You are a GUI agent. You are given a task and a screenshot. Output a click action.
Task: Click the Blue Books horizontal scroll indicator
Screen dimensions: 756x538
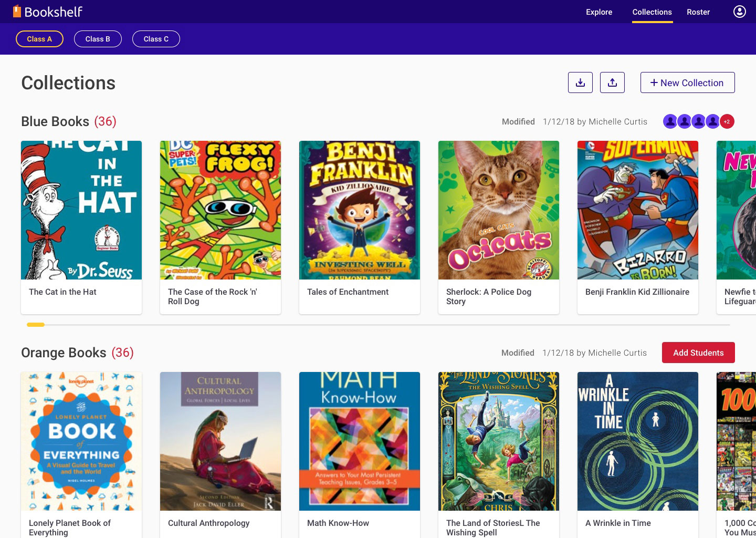36,325
